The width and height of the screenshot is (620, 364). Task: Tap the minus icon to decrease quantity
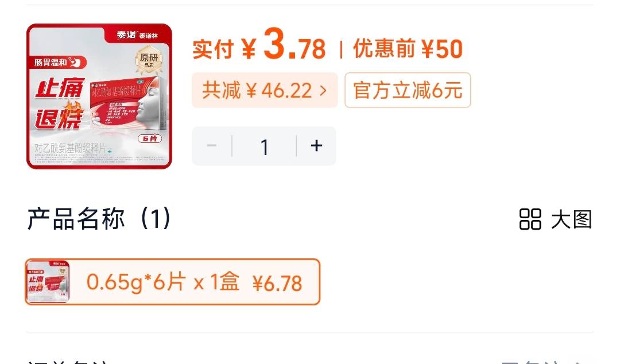[x=211, y=146]
